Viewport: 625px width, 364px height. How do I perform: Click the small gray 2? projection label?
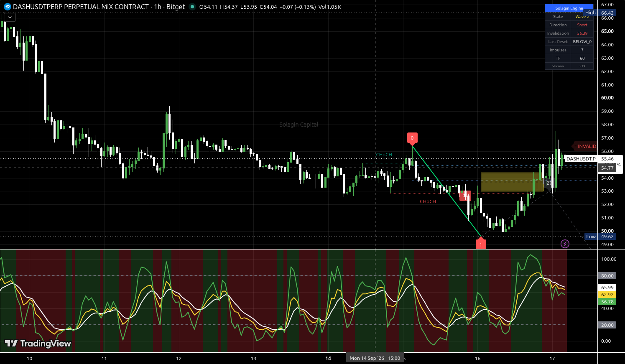click(549, 183)
